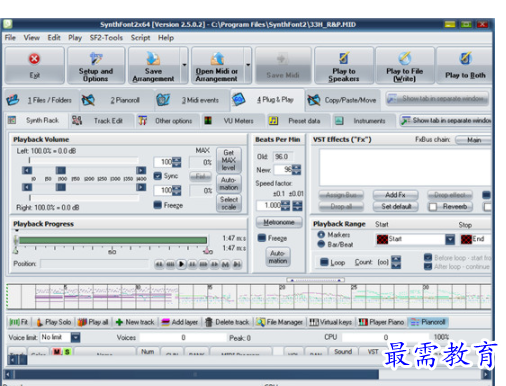Click the red End marker icon
This screenshot has height=386, width=506.
466,239
